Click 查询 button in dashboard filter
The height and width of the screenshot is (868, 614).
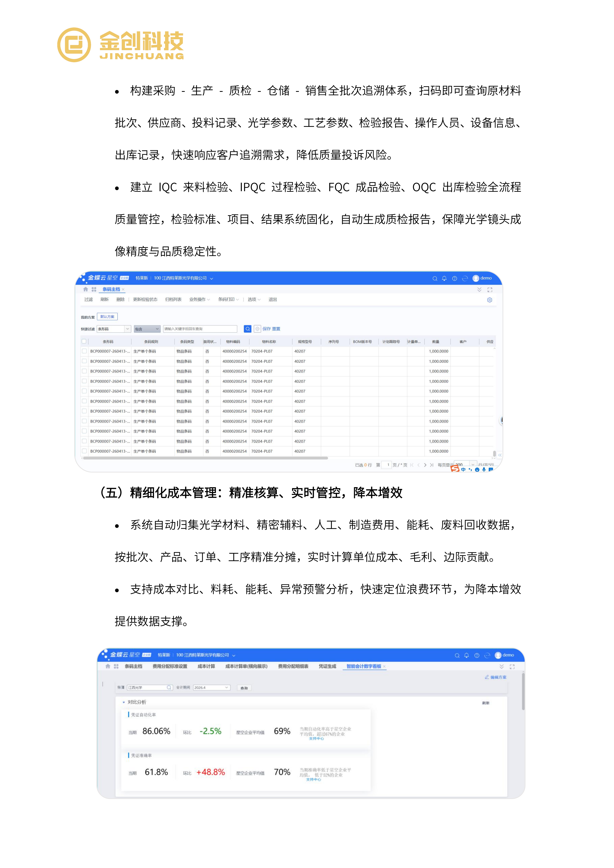(244, 688)
